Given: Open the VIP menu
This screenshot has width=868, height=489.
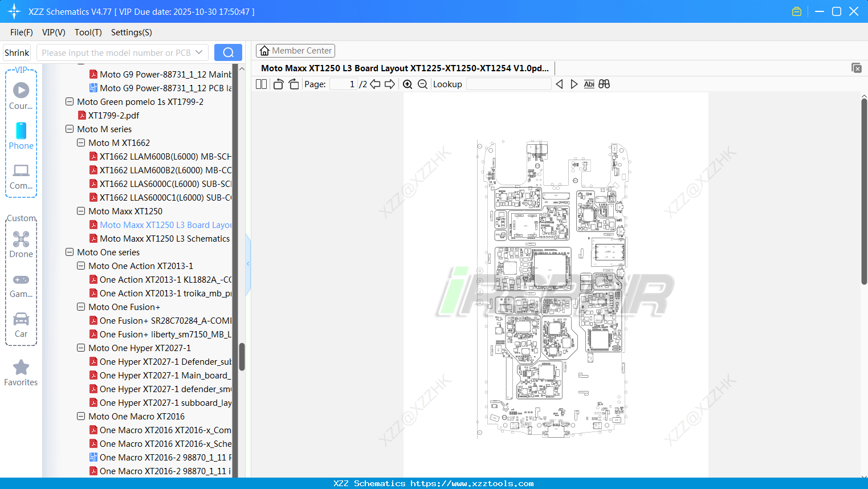Looking at the screenshot, I should click(53, 32).
